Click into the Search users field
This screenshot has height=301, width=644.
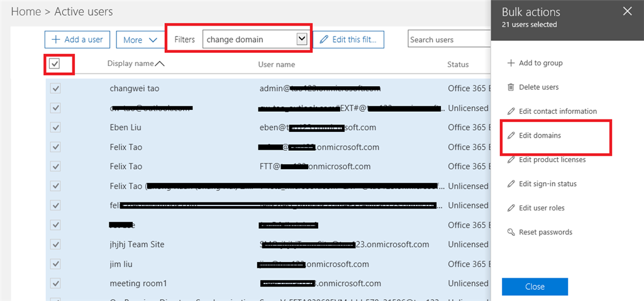pos(449,40)
